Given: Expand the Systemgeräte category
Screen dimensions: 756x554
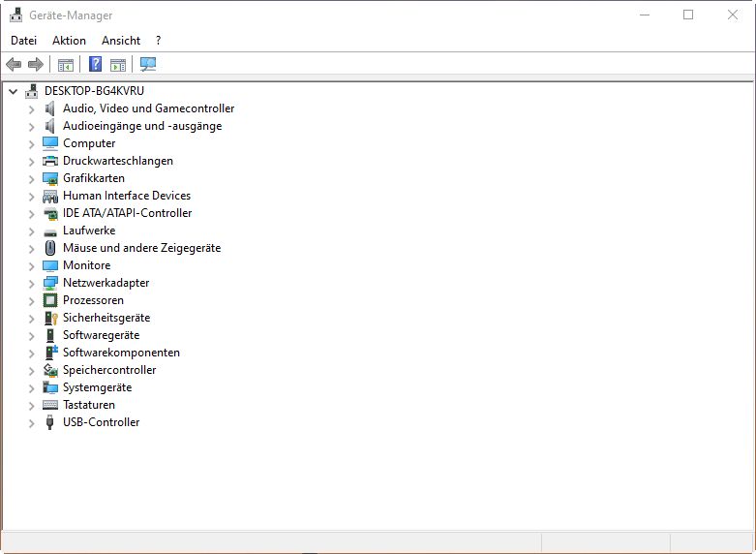Looking at the screenshot, I should pos(31,388).
